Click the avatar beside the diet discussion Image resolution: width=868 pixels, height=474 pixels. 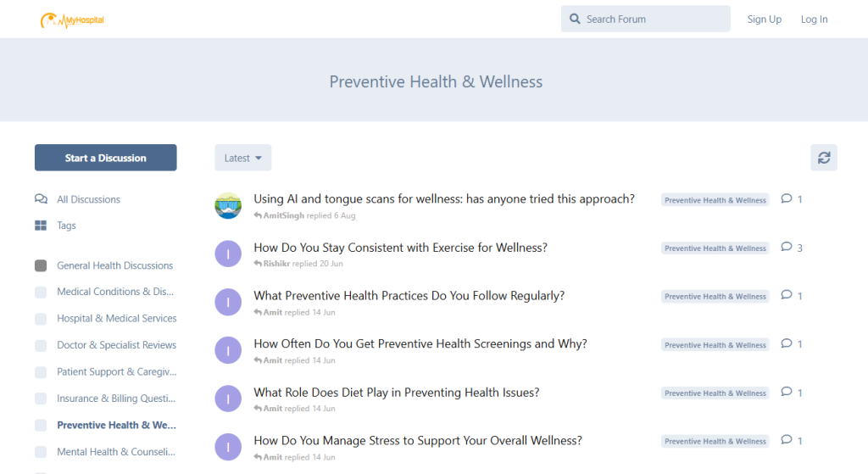228,399
